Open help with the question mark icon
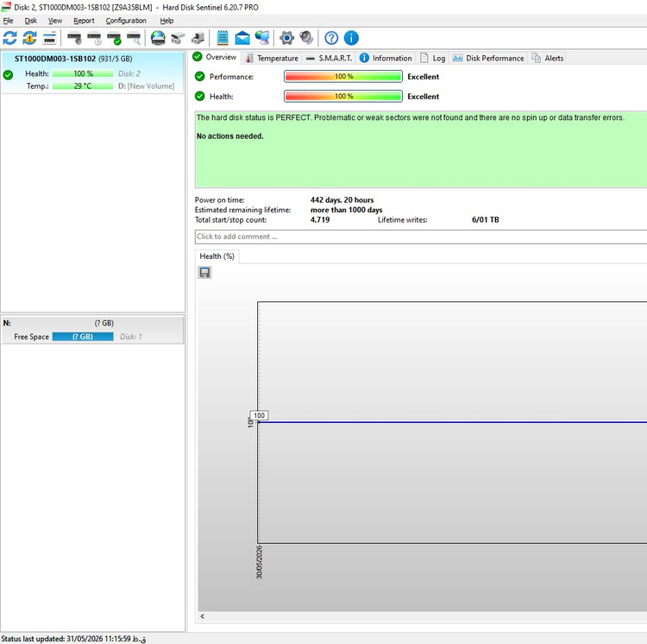This screenshot has width=647, height=644. [331, 38]
